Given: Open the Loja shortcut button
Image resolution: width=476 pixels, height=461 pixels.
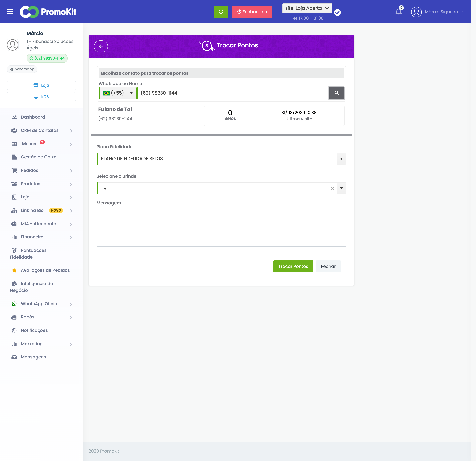Looking at the screenshot, I should click(x=41, y=85).
